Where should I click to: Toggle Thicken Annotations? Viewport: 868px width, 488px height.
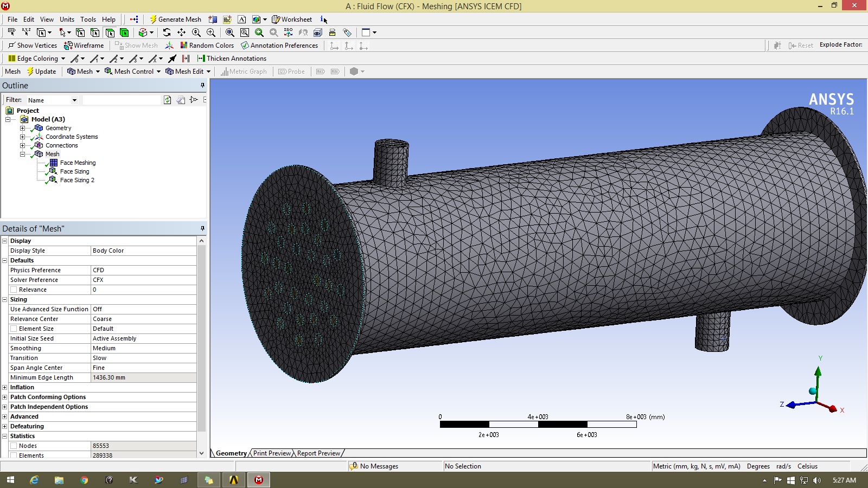pos(232,59)
